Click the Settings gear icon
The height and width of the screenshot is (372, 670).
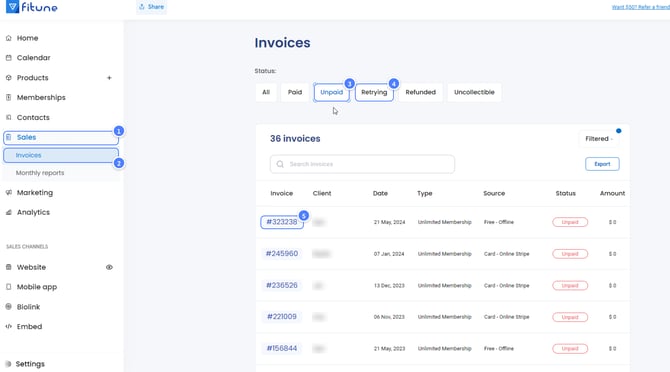tap(8, 364)
